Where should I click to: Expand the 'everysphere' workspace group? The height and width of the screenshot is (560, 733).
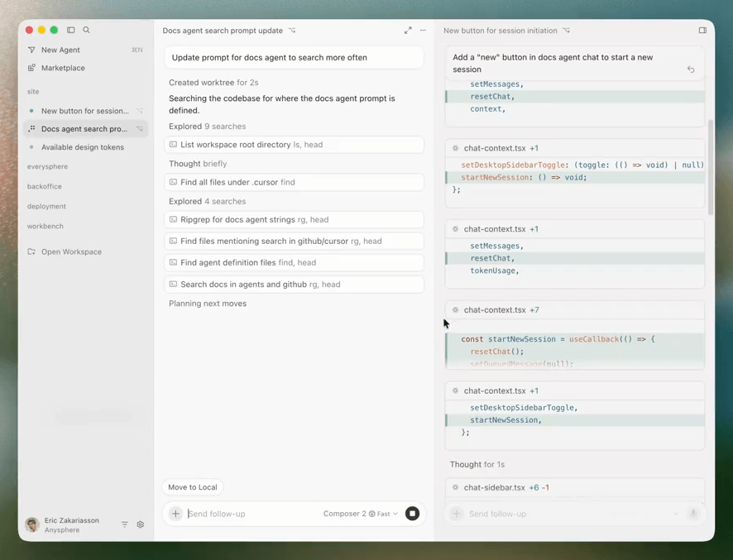pos(47,166)
